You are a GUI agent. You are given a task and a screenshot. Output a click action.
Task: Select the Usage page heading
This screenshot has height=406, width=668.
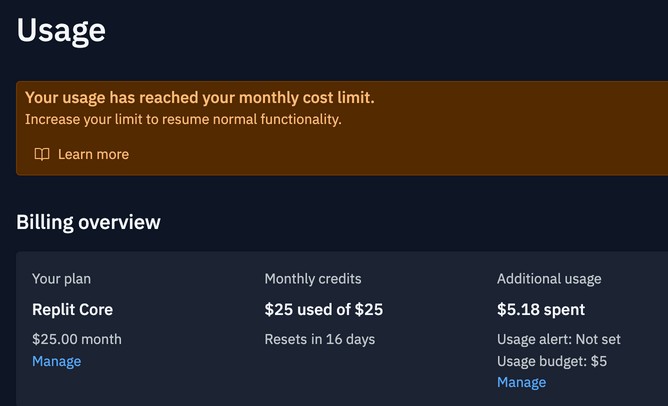[x=61, y=31]
